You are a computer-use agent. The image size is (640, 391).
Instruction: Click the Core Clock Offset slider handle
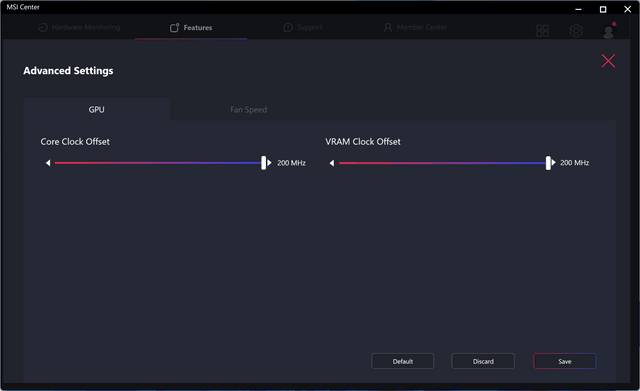pos(264,163)
